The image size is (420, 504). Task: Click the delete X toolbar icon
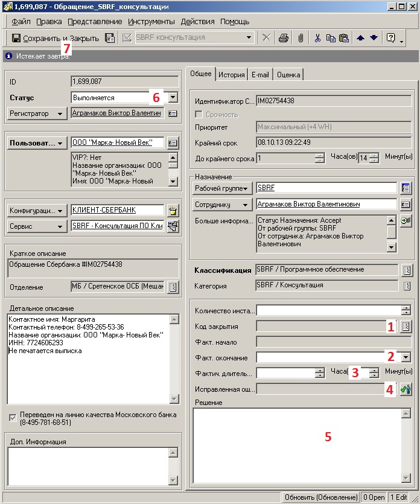coord(266,38)
